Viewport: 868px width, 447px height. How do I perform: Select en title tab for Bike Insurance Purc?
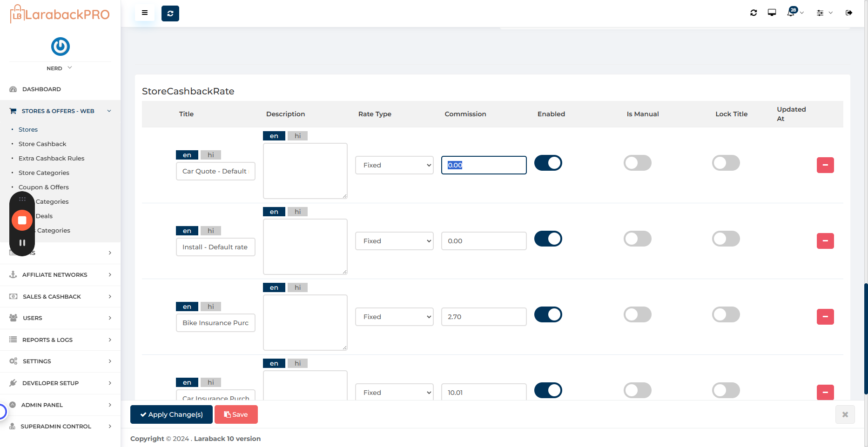pos(187,307)
